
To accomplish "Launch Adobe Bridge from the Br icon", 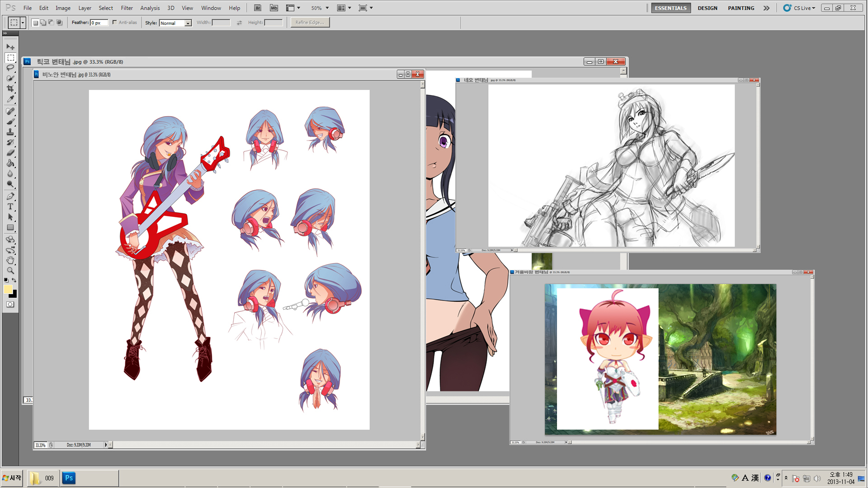I will [x=258, y=8].
